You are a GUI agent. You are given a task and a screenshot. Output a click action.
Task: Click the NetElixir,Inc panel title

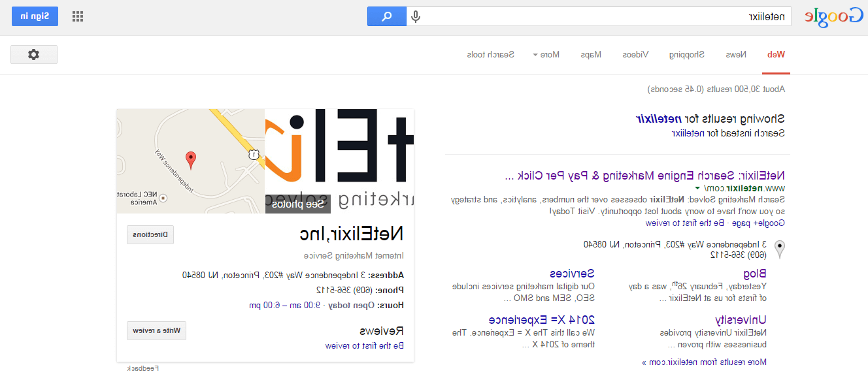(x=352, y=234)
